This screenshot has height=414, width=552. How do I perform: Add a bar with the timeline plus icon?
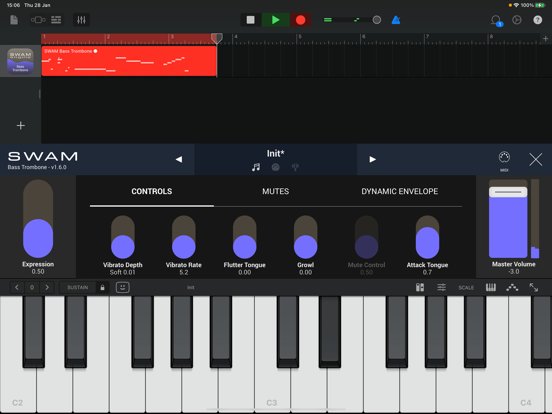click(545, 38)
